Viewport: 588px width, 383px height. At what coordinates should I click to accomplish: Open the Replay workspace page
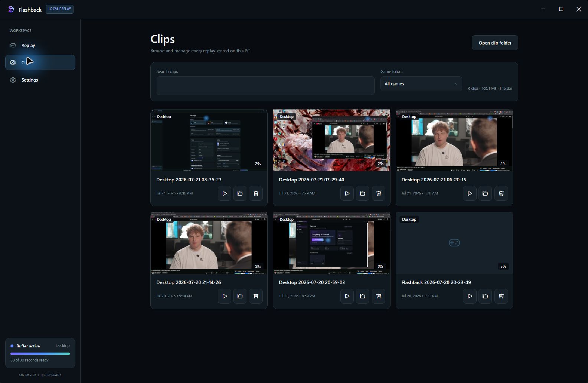pyautogui.click(x=40, y=45)
